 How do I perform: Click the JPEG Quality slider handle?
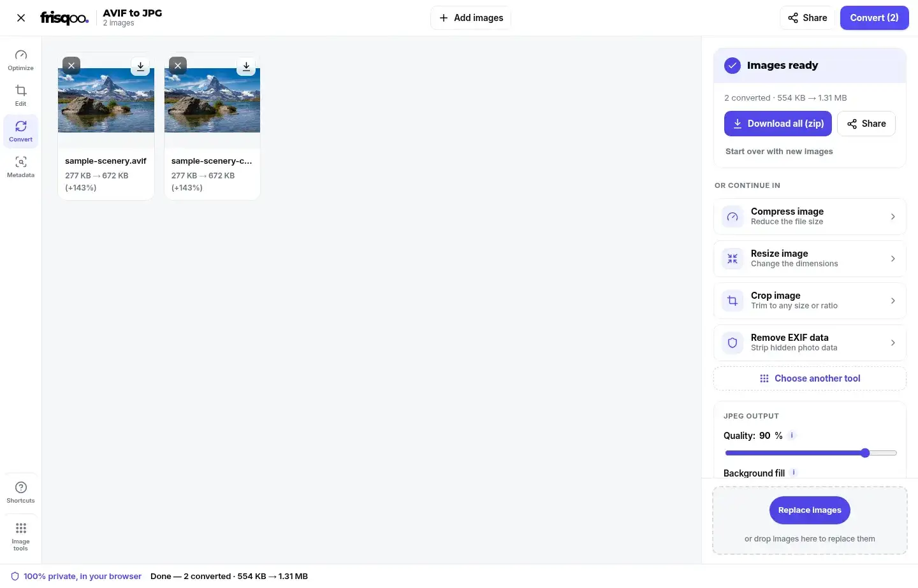(x=865, y=453)
